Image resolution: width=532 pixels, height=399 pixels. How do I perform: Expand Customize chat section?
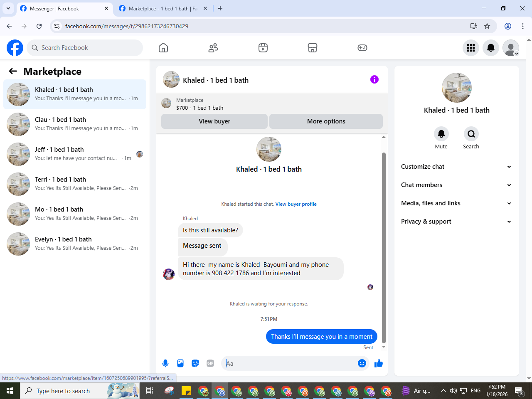(456, 167)
